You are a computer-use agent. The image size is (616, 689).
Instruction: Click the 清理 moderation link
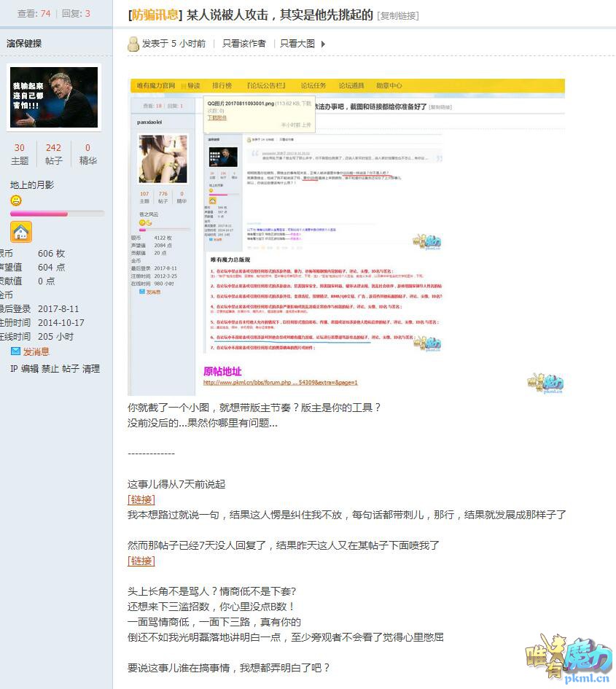91,369
